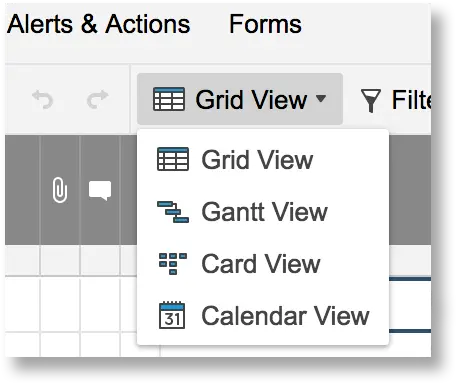Click the Calendar View 31 icon
Viewport: 456px width, 383px height.
(x=172, y=315)
